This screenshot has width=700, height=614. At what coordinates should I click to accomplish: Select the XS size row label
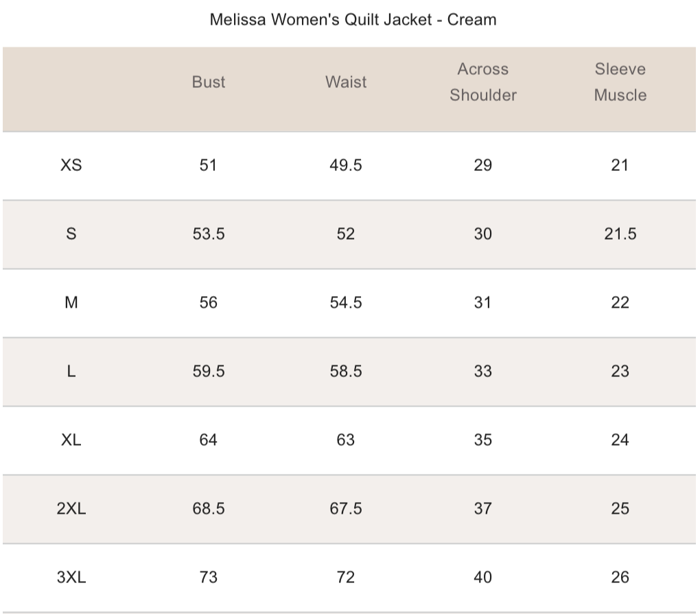[x=71, y=166]
